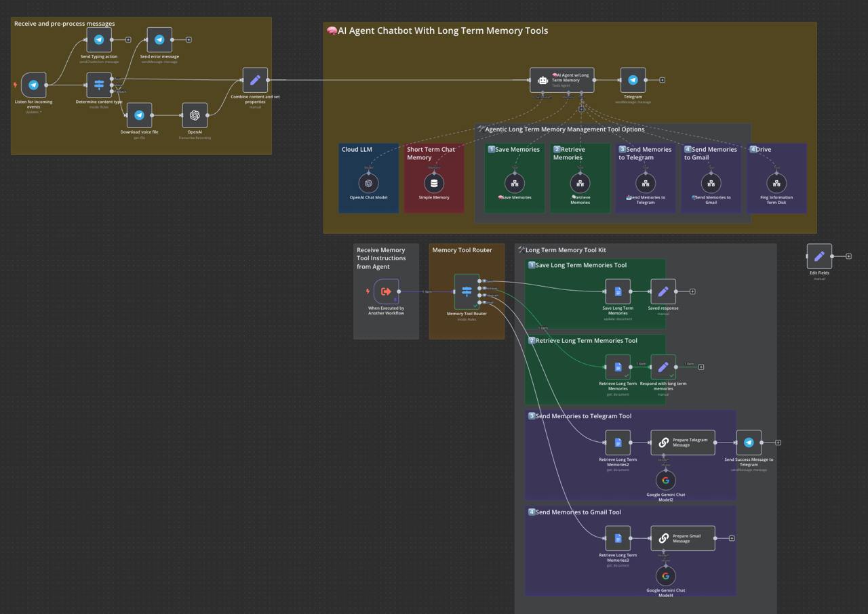This screenshot has width=868, height=614.
Task: Open the Send error message node
Action: (159, 40)
